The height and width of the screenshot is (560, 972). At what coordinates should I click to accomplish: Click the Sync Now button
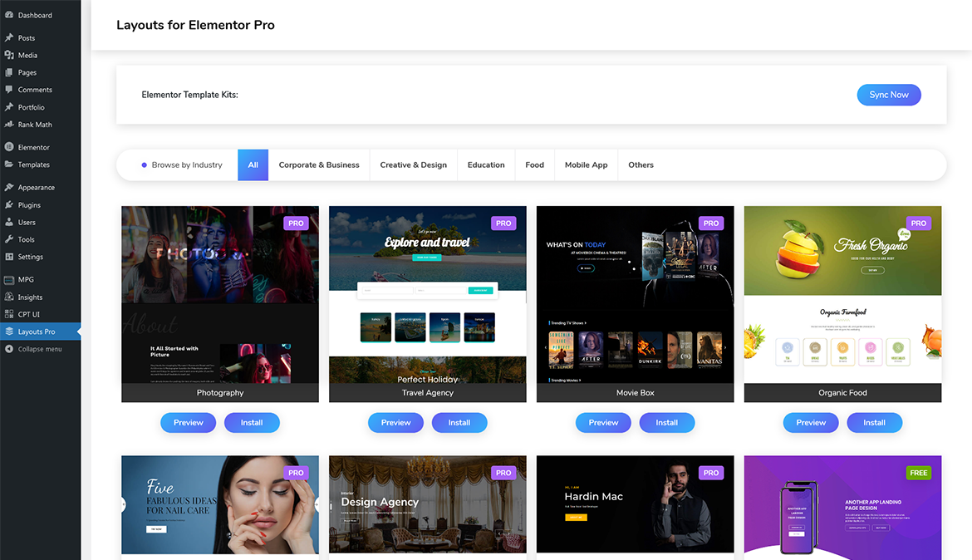(x=889, y=95)
